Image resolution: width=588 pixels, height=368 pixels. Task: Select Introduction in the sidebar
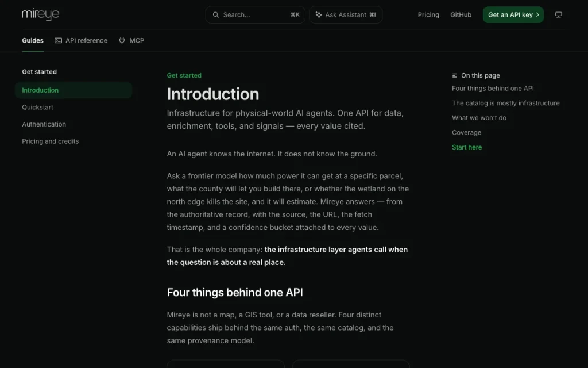tap(73, 90)
